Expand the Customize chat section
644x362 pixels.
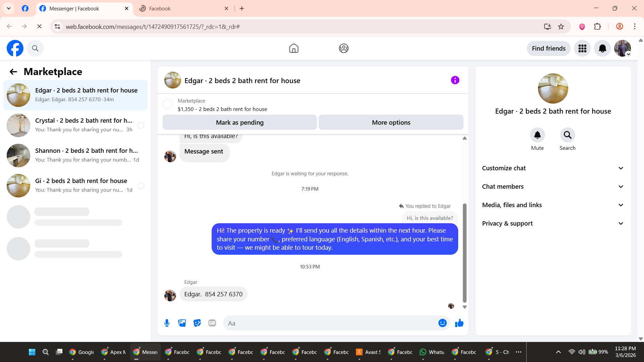(553, 168)
